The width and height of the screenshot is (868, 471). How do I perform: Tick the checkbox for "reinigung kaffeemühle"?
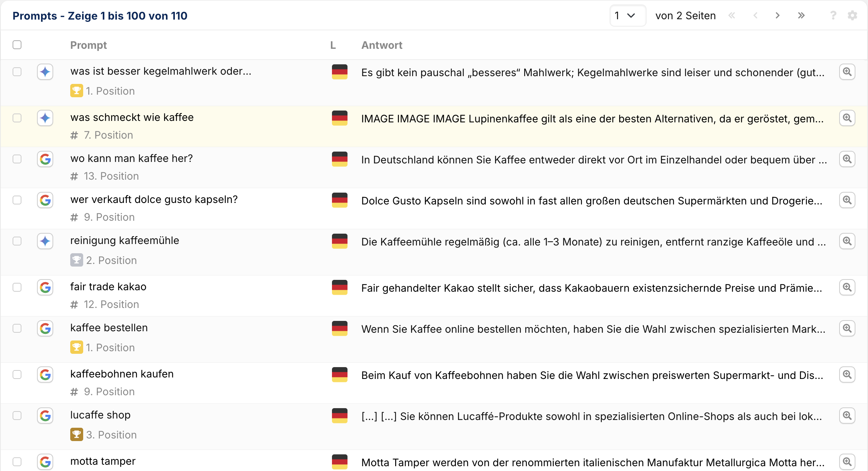pyautogui.click(x=17, y=241)
